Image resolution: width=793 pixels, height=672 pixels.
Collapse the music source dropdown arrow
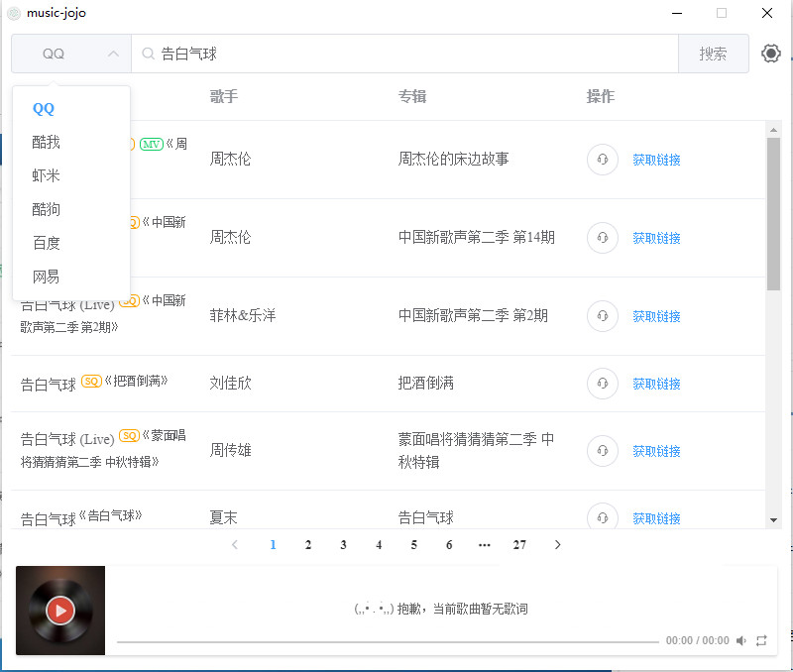coord(113,53)
